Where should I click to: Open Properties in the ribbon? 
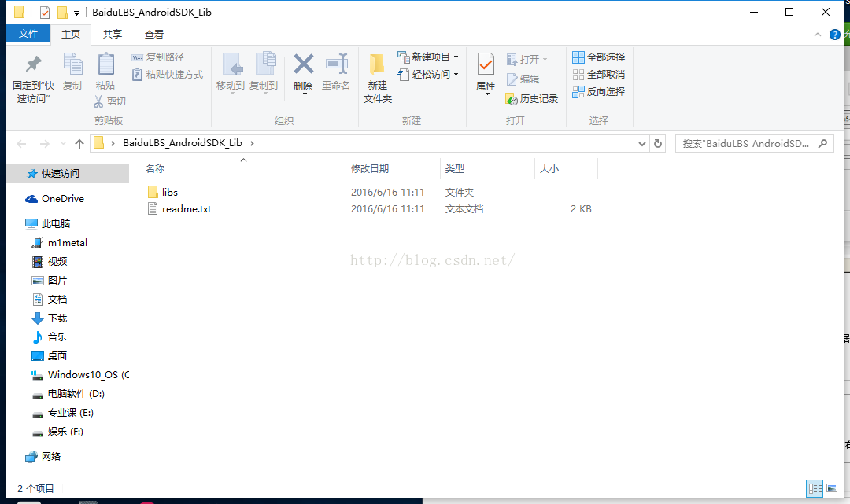486,74
